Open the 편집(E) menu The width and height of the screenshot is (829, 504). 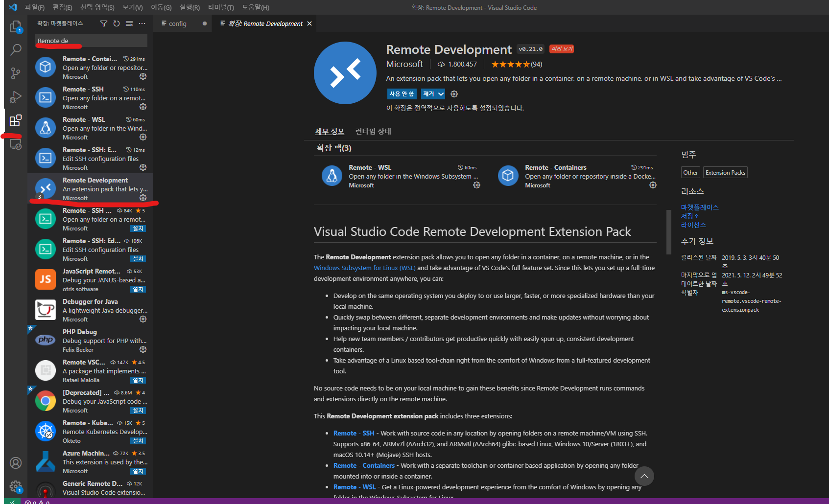(x=63, y=7)
